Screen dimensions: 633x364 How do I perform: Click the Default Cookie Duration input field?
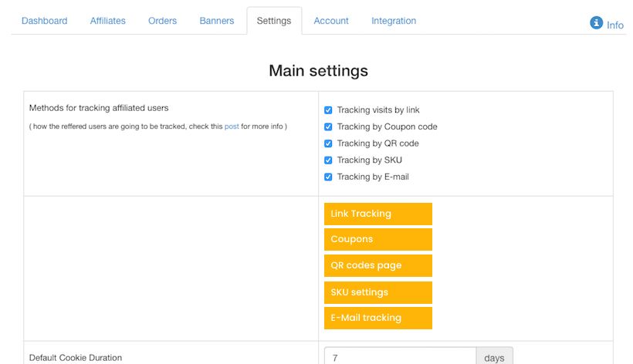(x=399, y=357)
